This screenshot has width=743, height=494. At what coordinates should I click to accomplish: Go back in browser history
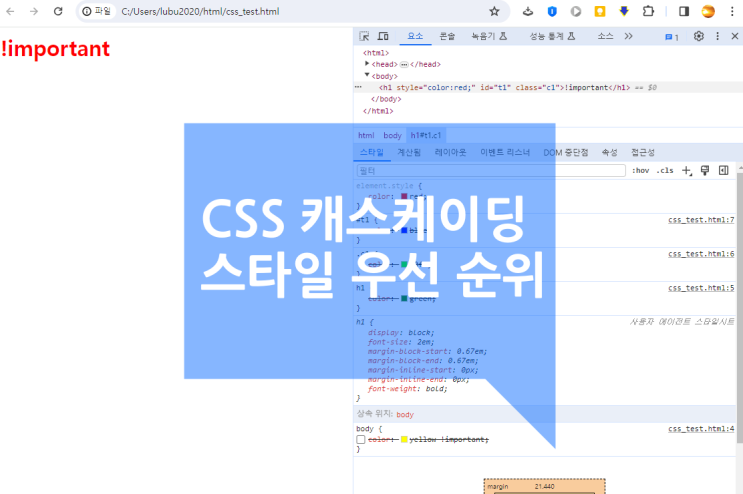[x=10, y=11]
